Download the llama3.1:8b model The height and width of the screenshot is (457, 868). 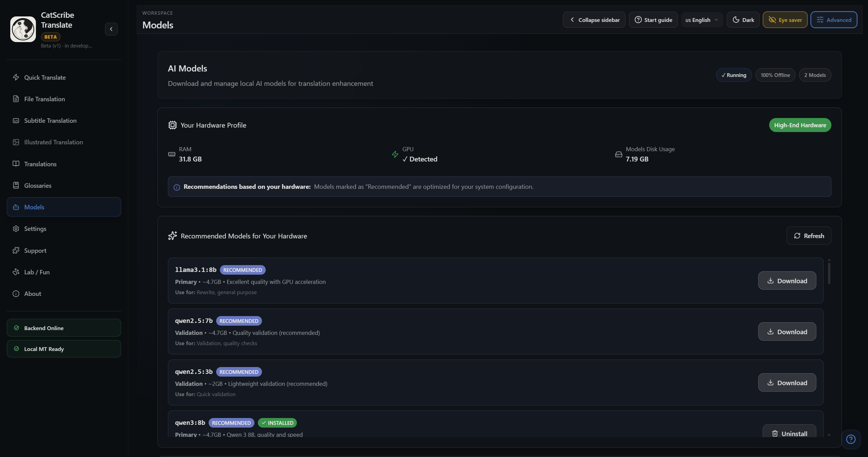pos(787,280)
